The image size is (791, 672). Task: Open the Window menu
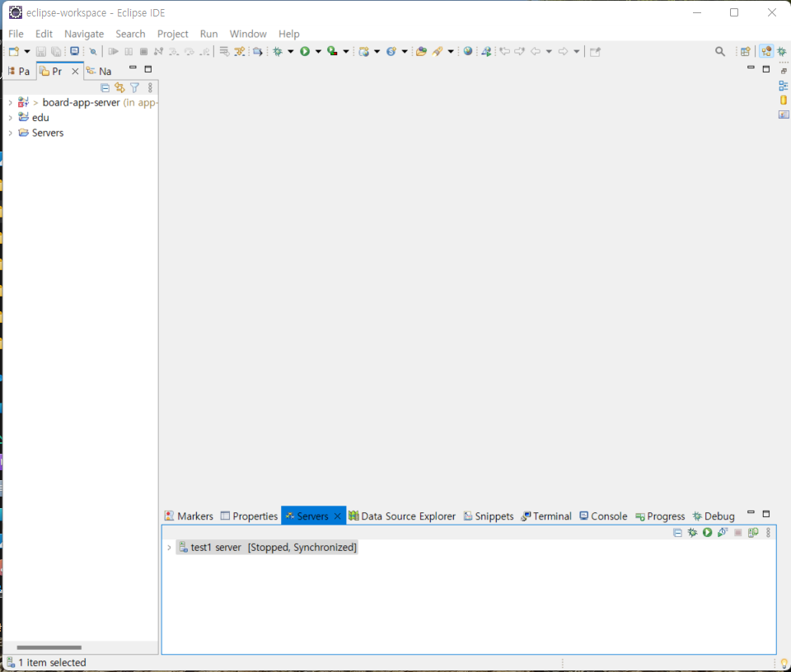click(248, 34)
